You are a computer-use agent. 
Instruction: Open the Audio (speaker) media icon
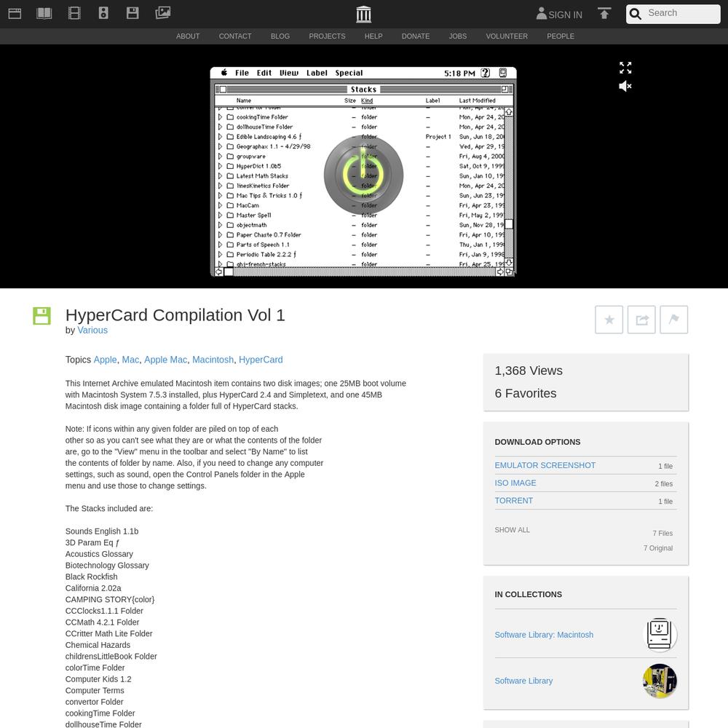tap(103, 13)
